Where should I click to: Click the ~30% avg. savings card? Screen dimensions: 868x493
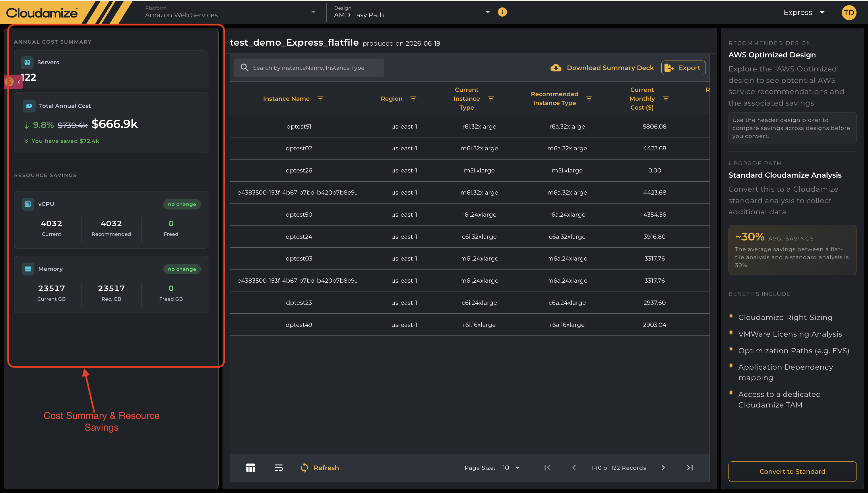click(792, 250)
